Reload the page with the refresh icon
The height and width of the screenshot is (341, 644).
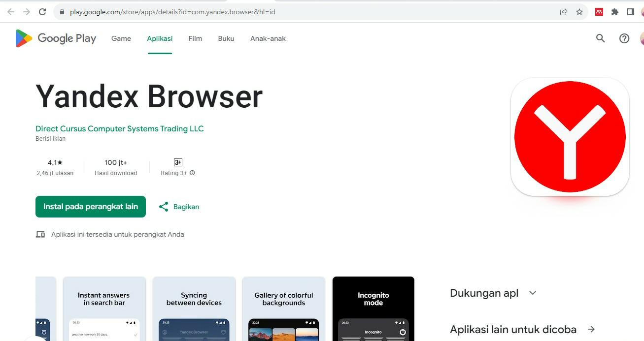point(42,12)
